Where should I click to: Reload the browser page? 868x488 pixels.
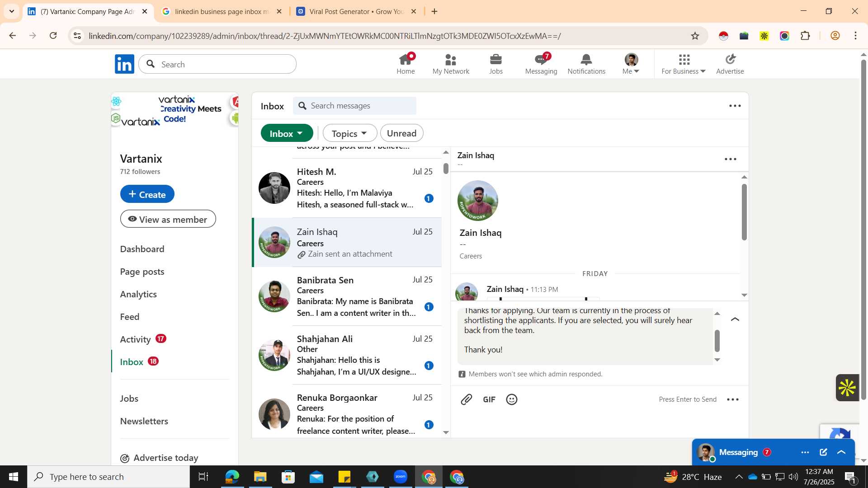tap(53, 36)
